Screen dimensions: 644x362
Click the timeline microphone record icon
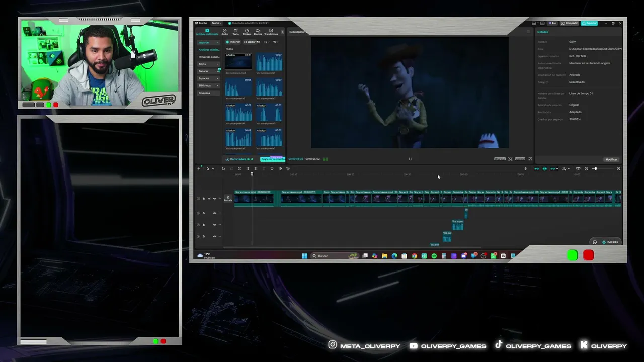526,169
